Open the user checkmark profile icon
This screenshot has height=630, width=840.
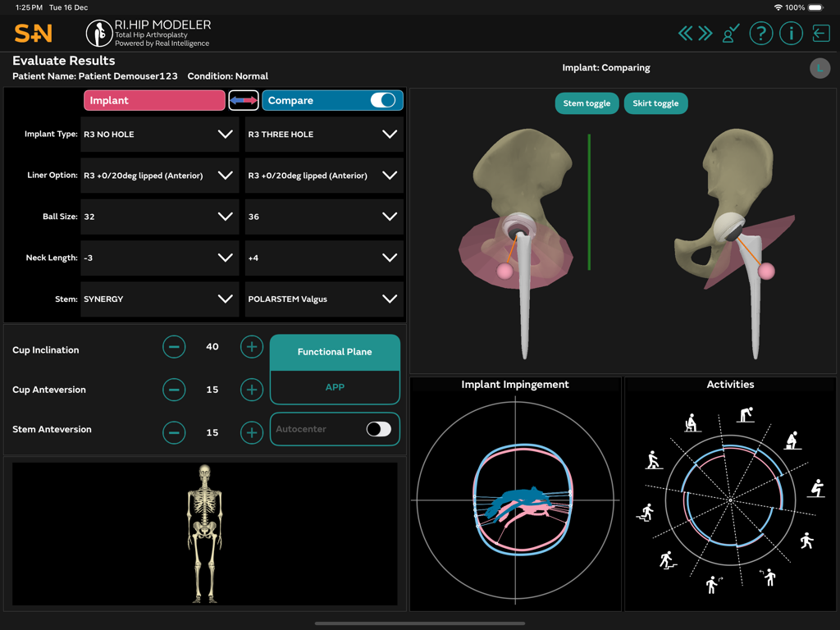point(731,33)
